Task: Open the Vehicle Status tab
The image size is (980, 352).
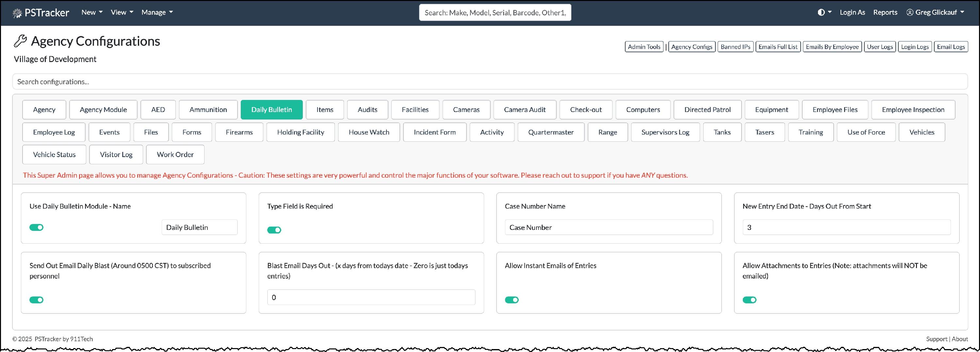Action: [x=55, y=154]
